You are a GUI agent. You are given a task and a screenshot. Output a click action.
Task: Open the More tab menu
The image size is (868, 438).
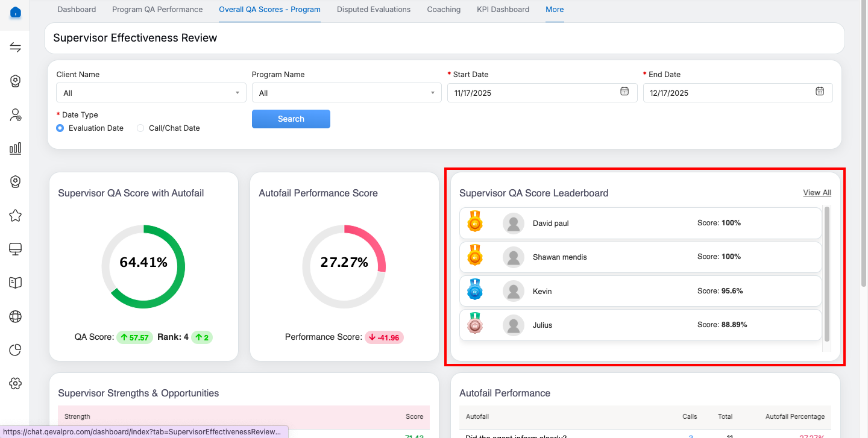555,10
